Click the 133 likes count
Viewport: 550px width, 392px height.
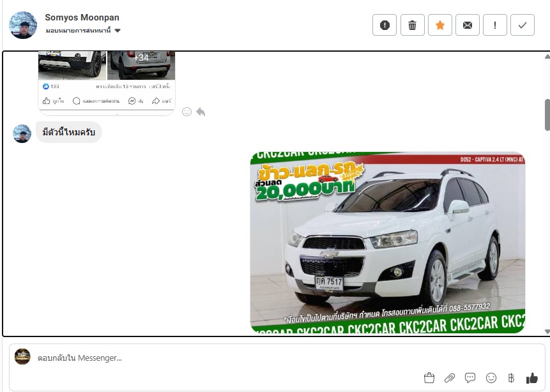[51, 86]
